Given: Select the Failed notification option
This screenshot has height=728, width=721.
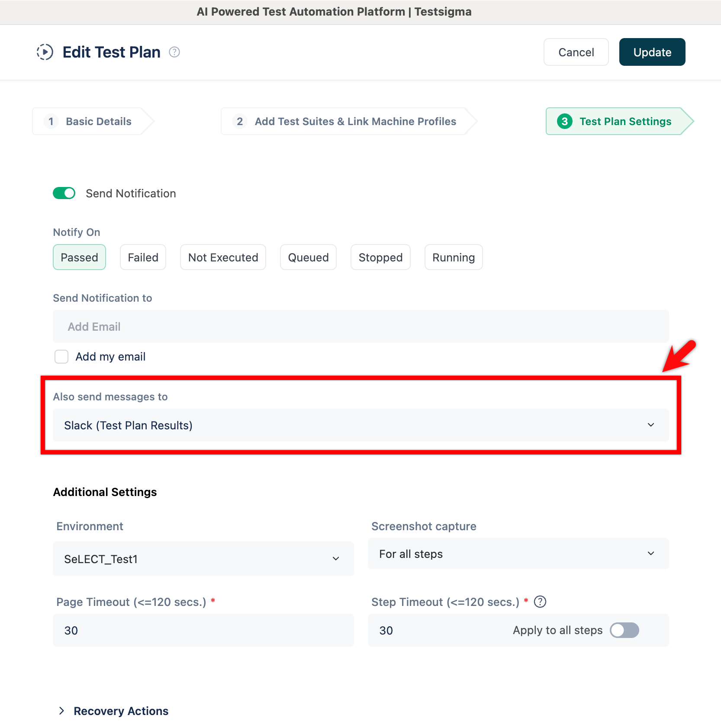Looking at the screenshot, I should point(143,257).
